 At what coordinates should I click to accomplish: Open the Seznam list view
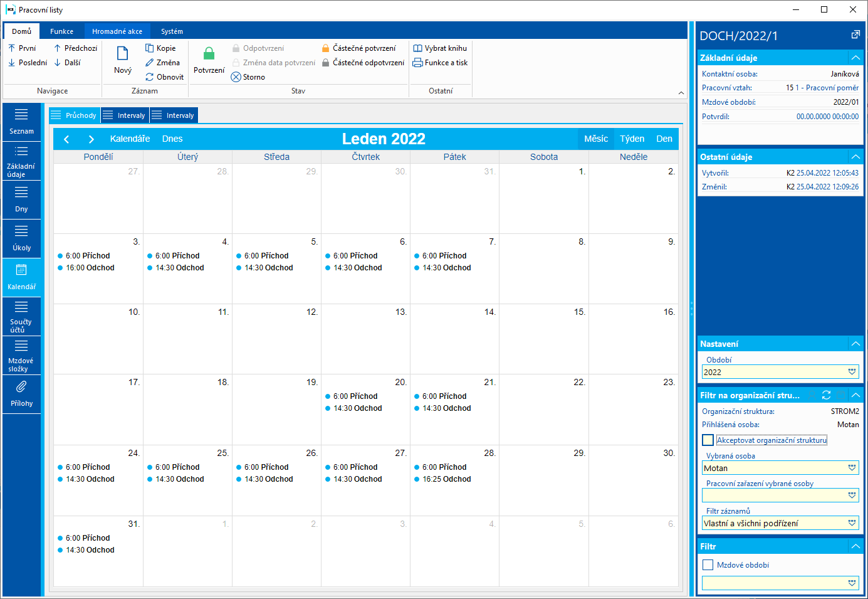[21, 122]
